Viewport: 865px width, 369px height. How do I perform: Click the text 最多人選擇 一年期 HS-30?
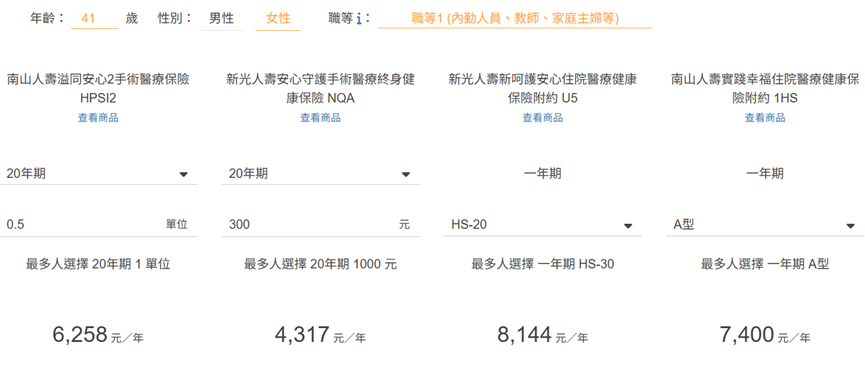pos(543,265)
